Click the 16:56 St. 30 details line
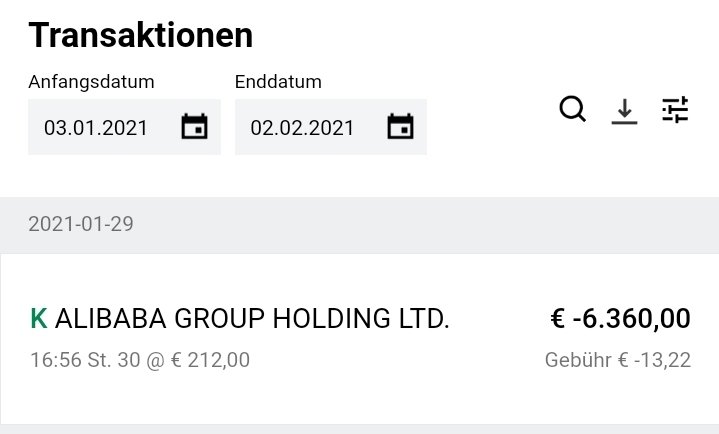Image resolution: width=719 pixels, height=434 pixels. pyautogui.click(x=139, y=360)
